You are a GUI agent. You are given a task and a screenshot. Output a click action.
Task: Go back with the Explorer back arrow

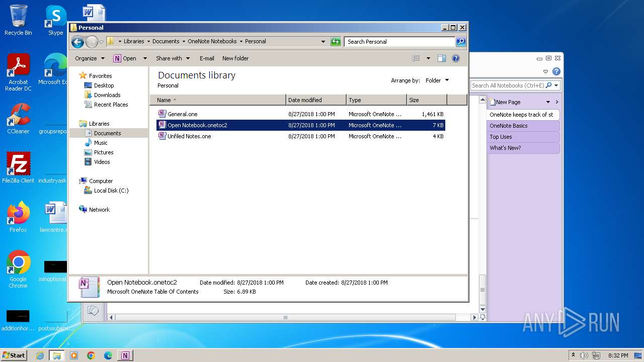[x=77, y=42]
